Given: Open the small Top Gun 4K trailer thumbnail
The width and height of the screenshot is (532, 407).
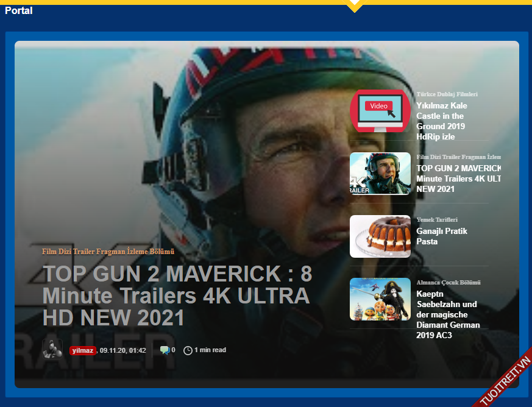Looking at the screenshot, I should click(380, 174).
